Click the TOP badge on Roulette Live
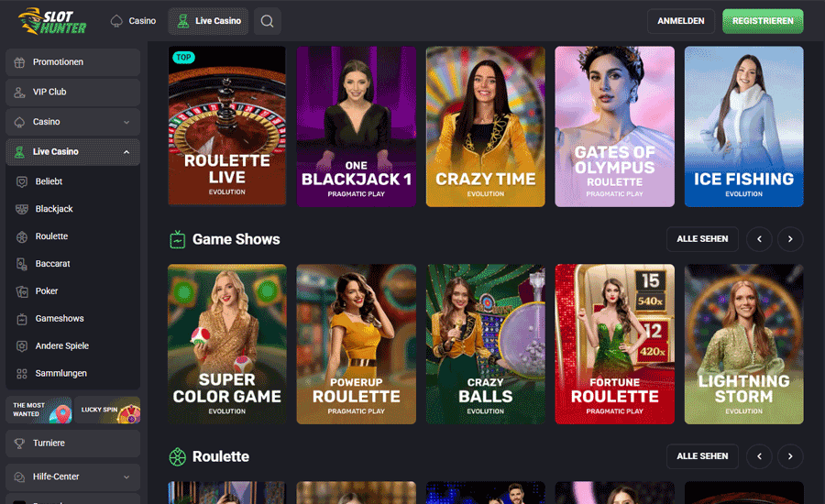 183,58
